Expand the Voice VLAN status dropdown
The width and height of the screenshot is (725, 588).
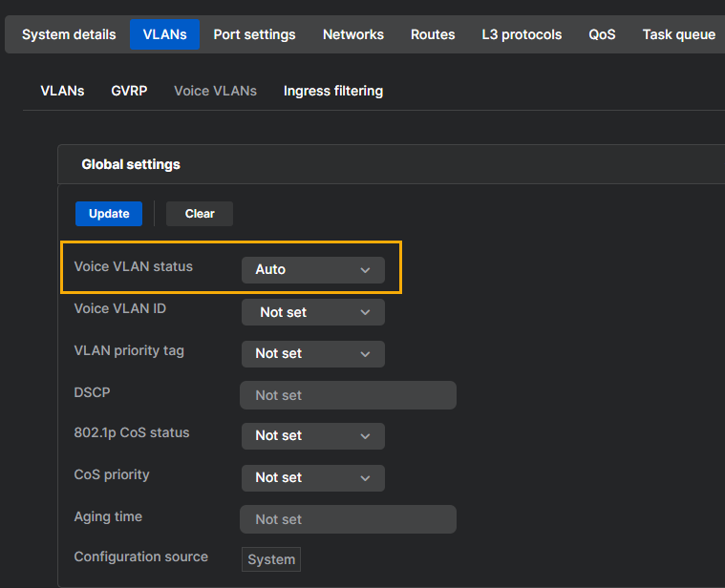pyautogui.click(x=312, y=270)
